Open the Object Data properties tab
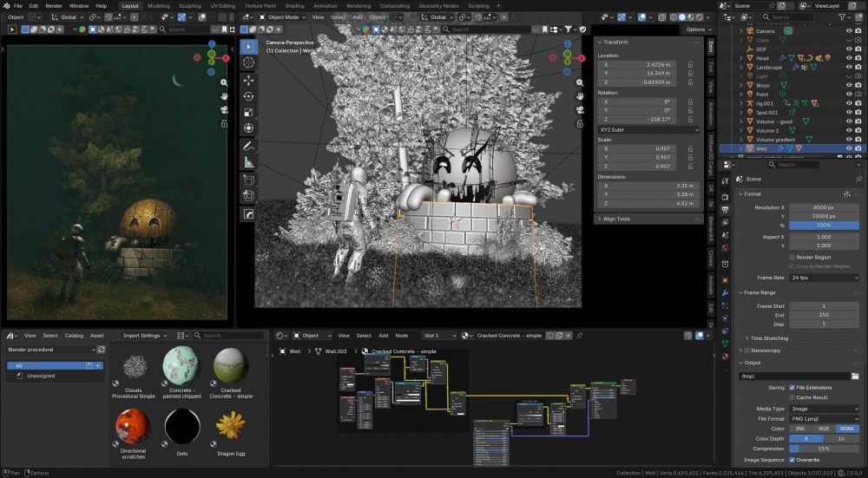 [725, 344]
